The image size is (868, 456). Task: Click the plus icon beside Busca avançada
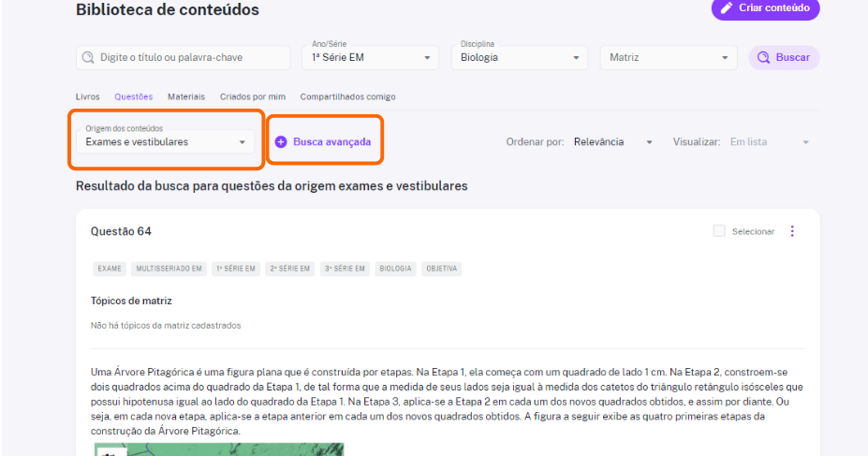point(281,141)
